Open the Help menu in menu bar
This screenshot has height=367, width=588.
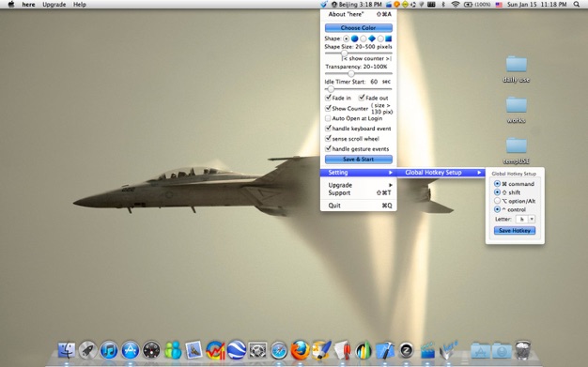pyautogui.click(x=80, y=5)
